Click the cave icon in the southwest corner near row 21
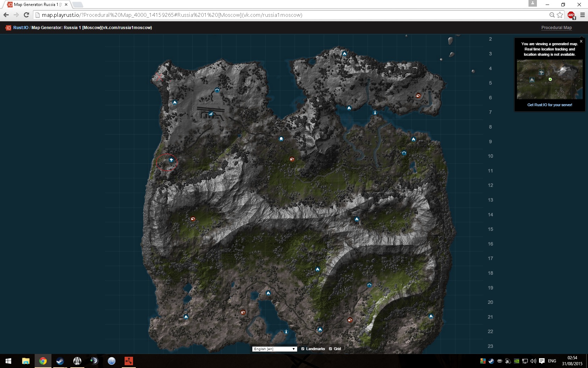The width and height of the screenshot is (588, 368). tap(186, 317)
